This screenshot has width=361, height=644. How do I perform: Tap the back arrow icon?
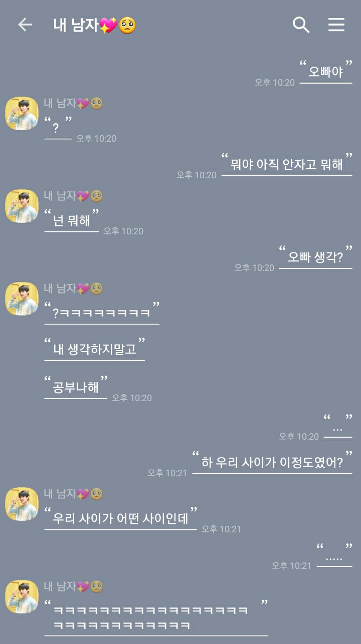[25, 25]
